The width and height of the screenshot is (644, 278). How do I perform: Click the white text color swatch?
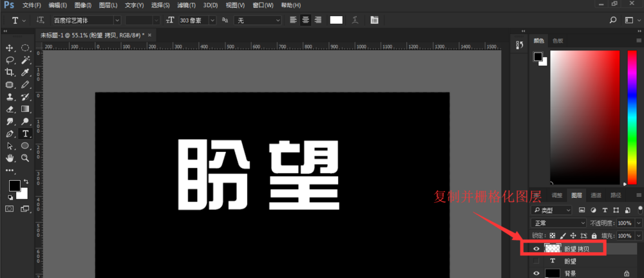pos(336,20)
